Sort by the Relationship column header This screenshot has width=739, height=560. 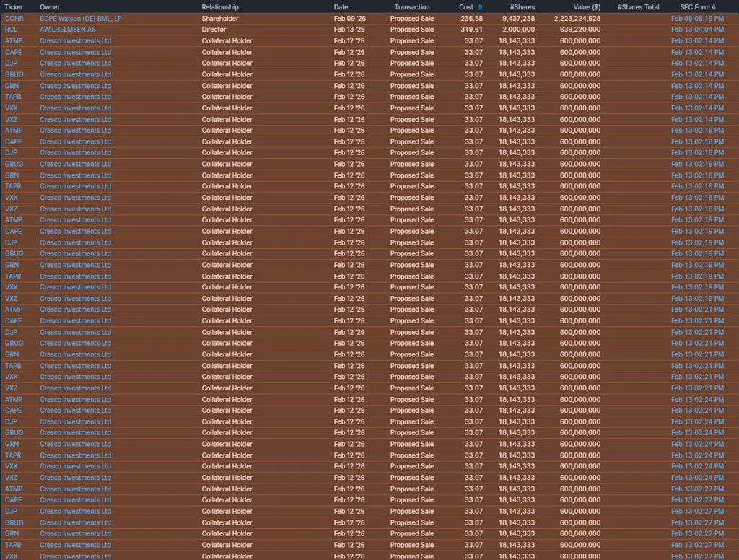tap(220, 7)
